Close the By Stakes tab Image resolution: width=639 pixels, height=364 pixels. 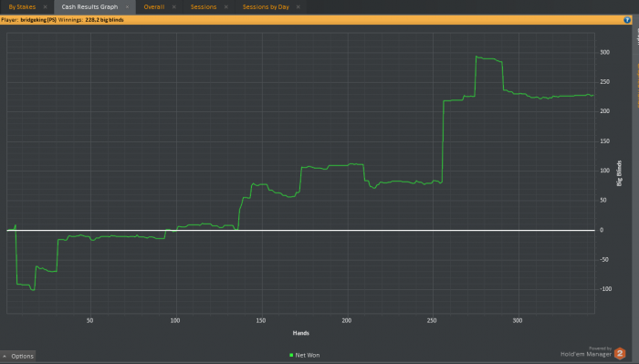point(46,7)
